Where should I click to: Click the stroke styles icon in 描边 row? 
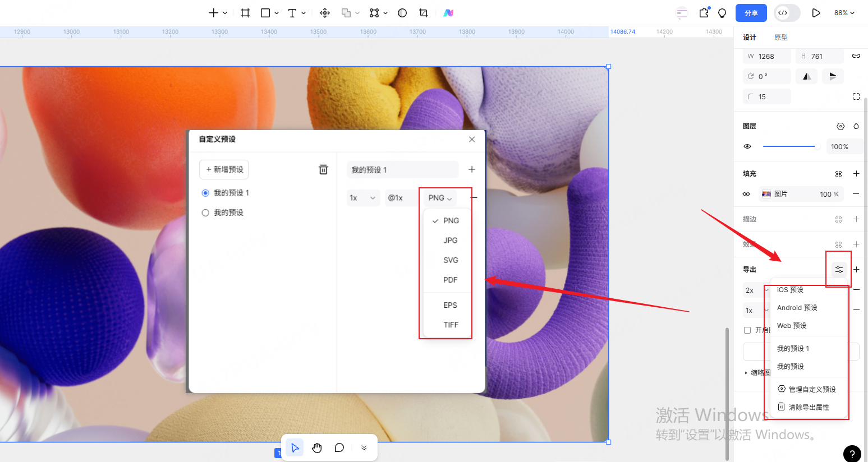click(x=839, y=219)
